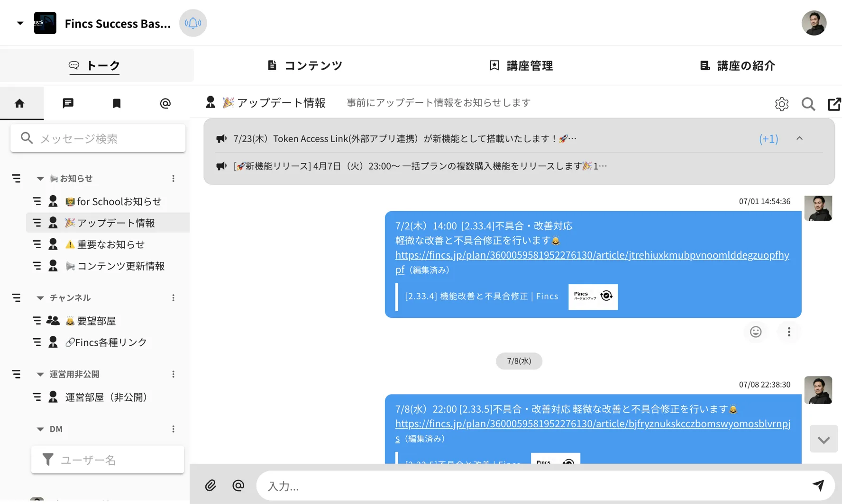Open the notification bell icon
This screenshot has width=842, height=504.
(193, 23)
